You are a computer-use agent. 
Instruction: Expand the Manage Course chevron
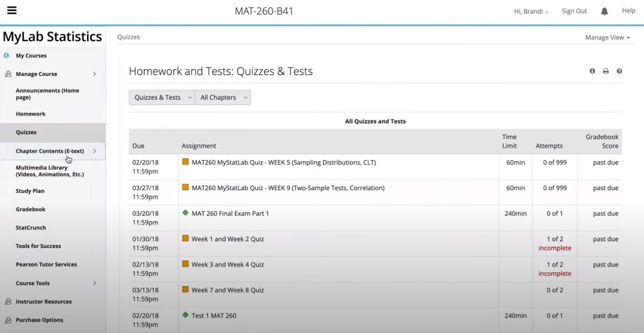pos(94,74)
